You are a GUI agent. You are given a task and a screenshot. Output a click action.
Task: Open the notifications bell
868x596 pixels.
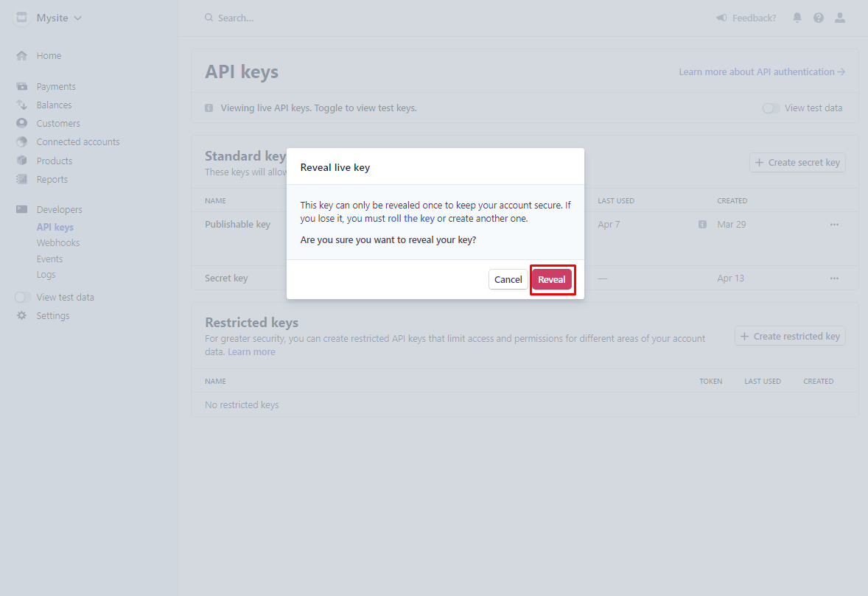[797, 17]
